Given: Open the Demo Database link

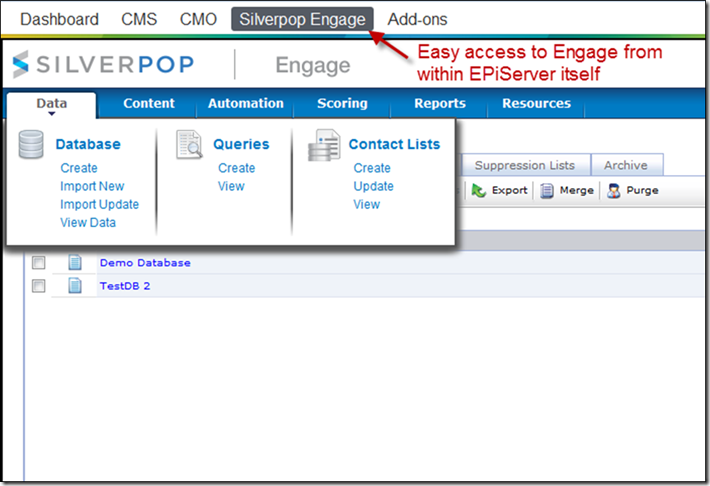Looking at the screenshot, I should 145,263.
